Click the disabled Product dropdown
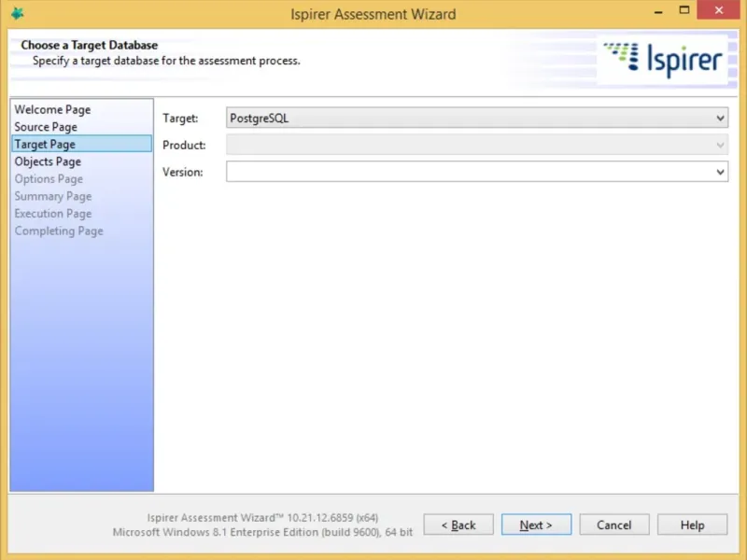This screenshot has width=747, height=560. coord(477,145)
